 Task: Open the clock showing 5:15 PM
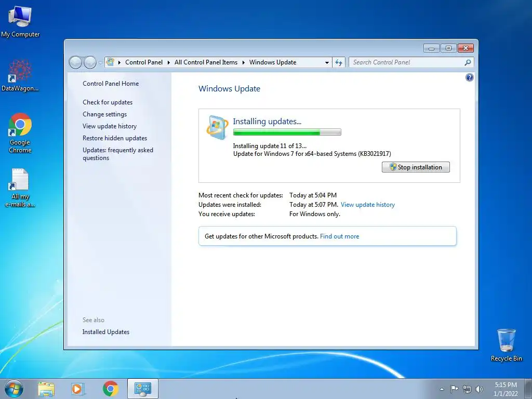click(x=506, y=389)
